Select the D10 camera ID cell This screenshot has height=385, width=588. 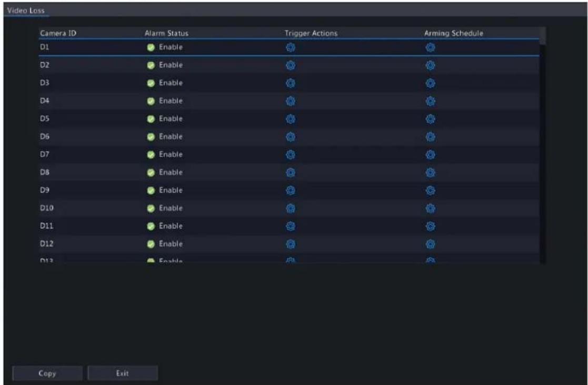pyautogui.click(x=46, y=208)
